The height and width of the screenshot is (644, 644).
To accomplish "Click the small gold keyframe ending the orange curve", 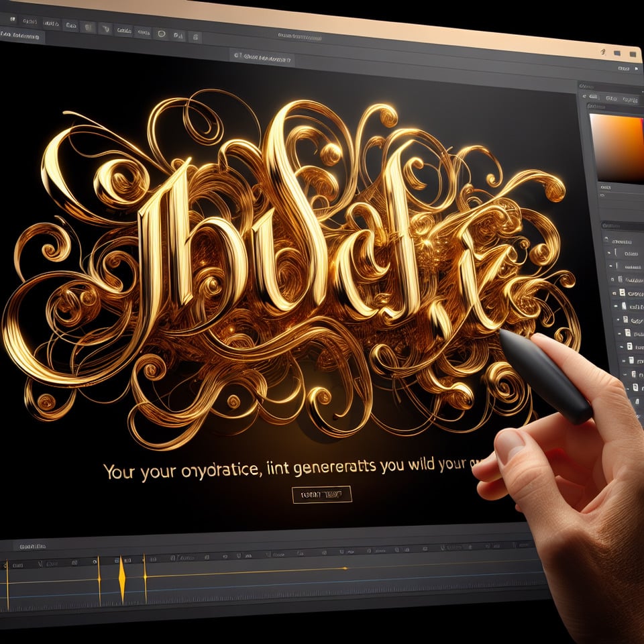I will tap(345, 568).
